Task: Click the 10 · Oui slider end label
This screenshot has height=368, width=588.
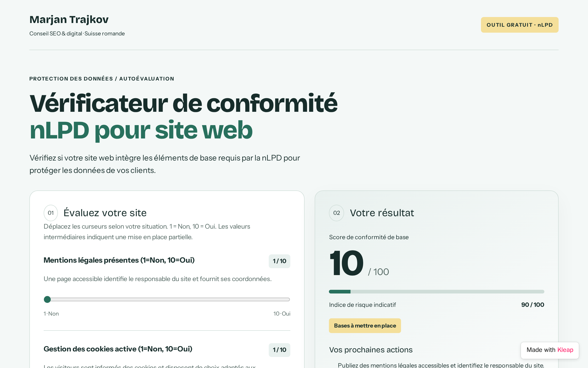Action: (282, 314)
